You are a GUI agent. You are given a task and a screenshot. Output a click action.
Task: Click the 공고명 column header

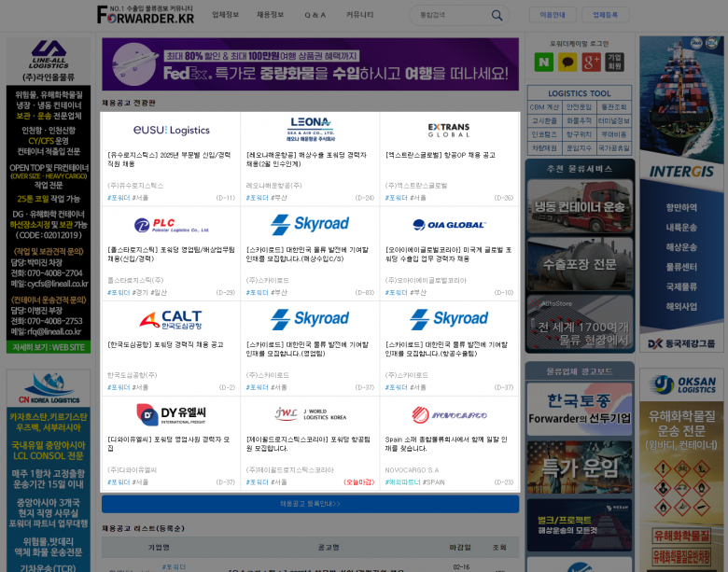click(329, 548)
